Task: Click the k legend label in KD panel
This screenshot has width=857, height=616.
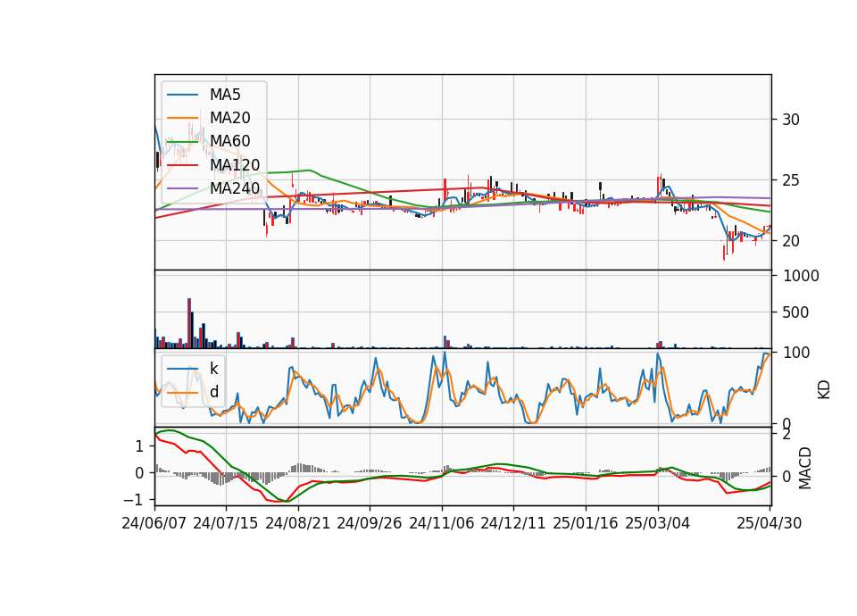Action: click(x=213, y=369)
